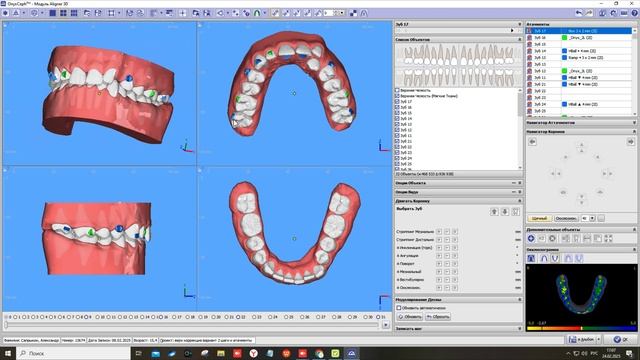Collapse the Зуб 17 panel header
This screenshot has height=360, width=640.
(520, 24)
